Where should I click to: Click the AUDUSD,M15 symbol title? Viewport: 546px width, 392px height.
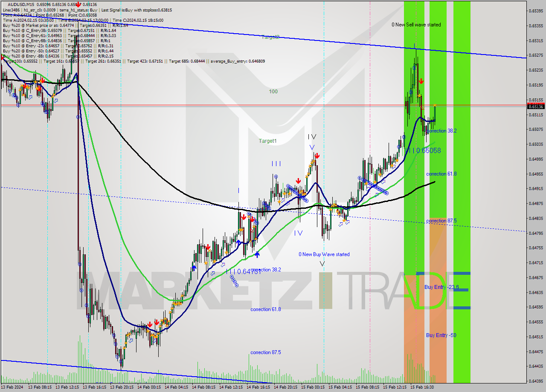click(20, 5)
